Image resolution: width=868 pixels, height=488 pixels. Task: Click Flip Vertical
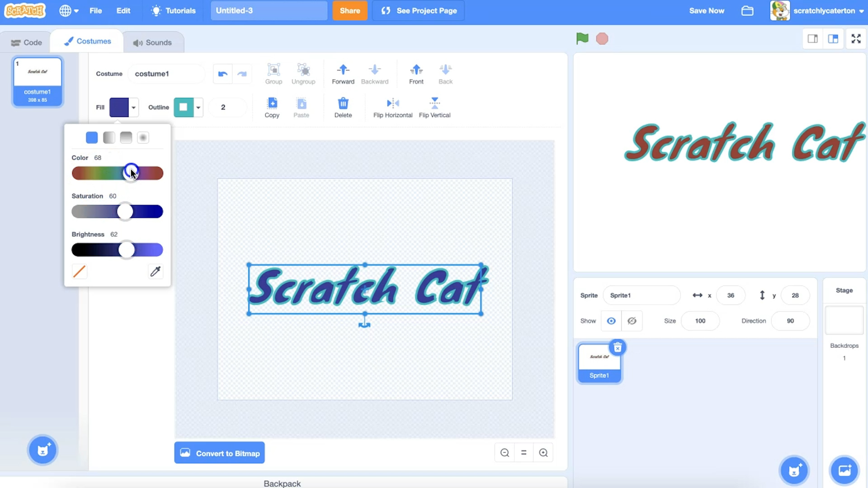(434, 108)
